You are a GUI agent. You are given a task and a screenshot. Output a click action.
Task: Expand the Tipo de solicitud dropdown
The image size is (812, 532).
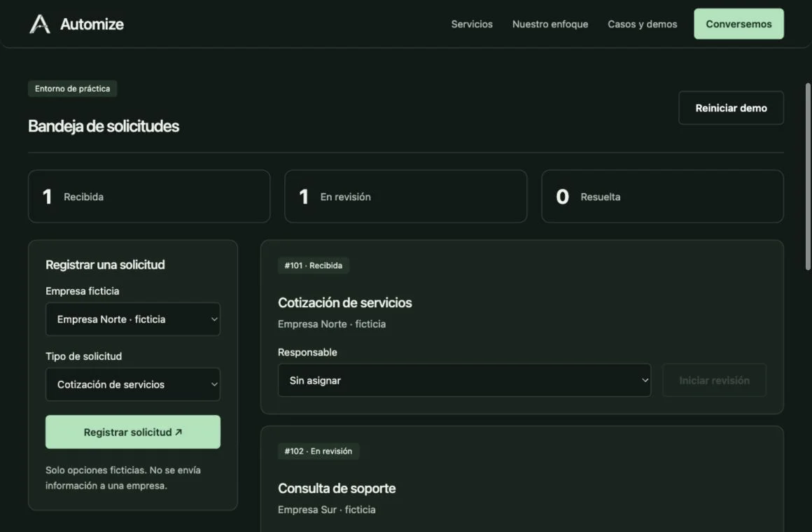pyautogui.click(x=132, y=384)
